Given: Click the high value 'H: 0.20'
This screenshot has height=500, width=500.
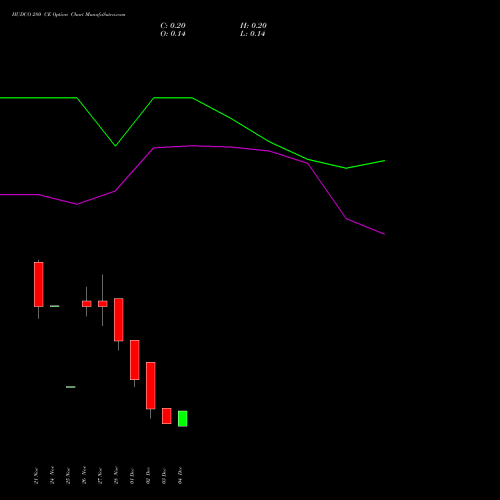Looking at the screenshot, I should pyautogui.click(x=253, y=26).
